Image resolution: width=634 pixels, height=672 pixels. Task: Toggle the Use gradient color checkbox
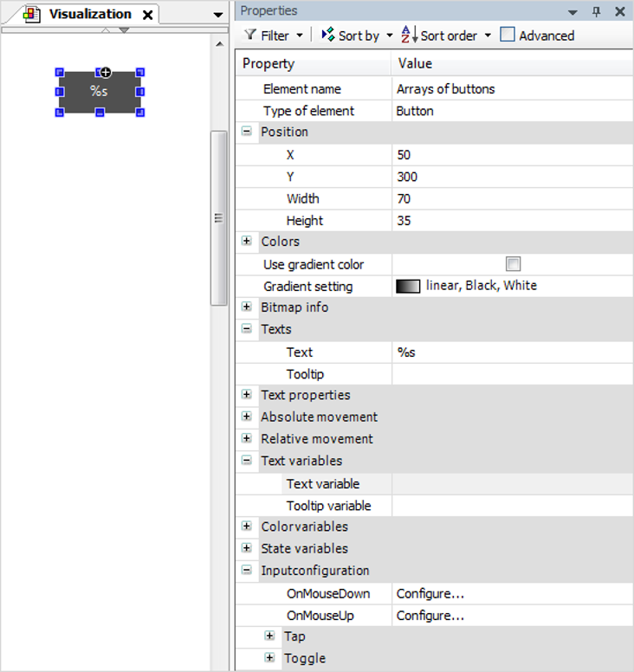(513, 264)
